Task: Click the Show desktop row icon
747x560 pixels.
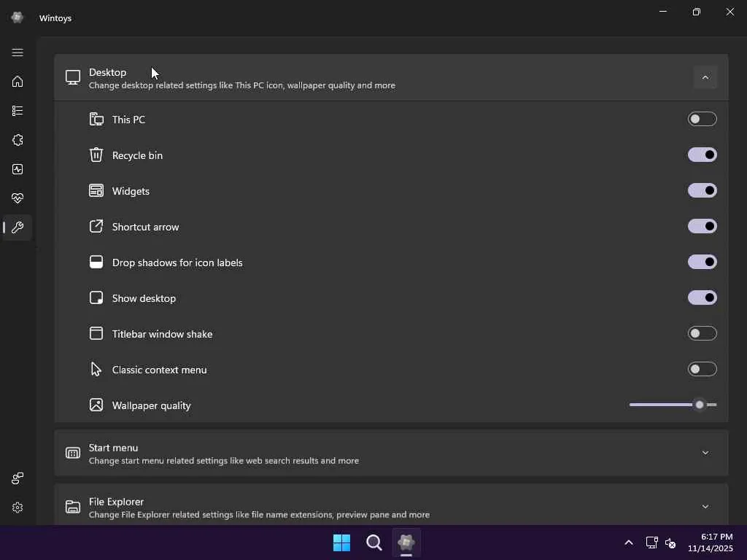Action: (x=96, y=297)
